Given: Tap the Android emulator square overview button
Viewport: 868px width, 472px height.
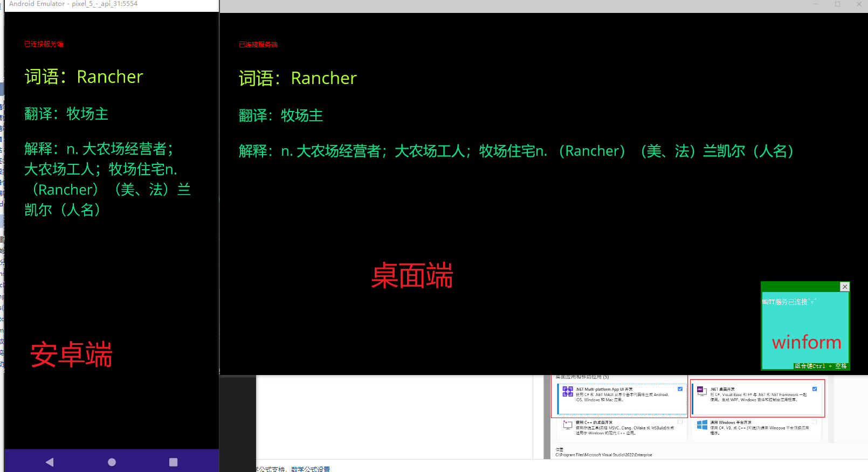Looking at the screenshot, I should [x=173, y=462].
